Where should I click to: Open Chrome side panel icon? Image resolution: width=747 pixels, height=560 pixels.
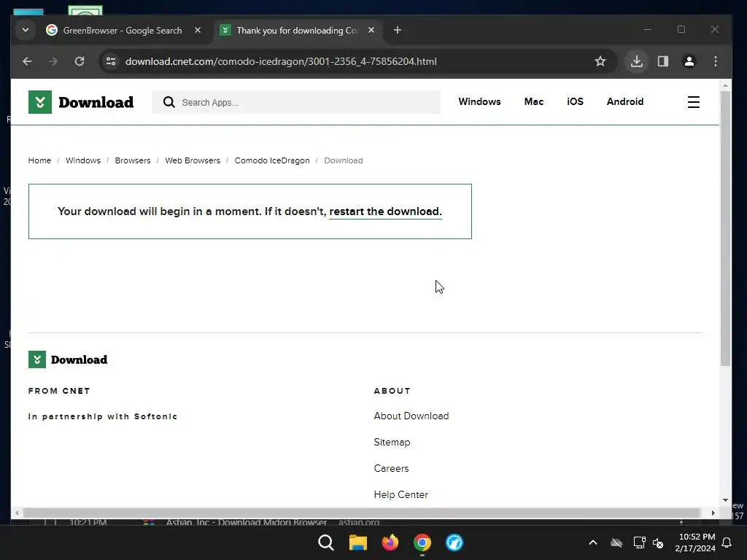coord(662,61)
